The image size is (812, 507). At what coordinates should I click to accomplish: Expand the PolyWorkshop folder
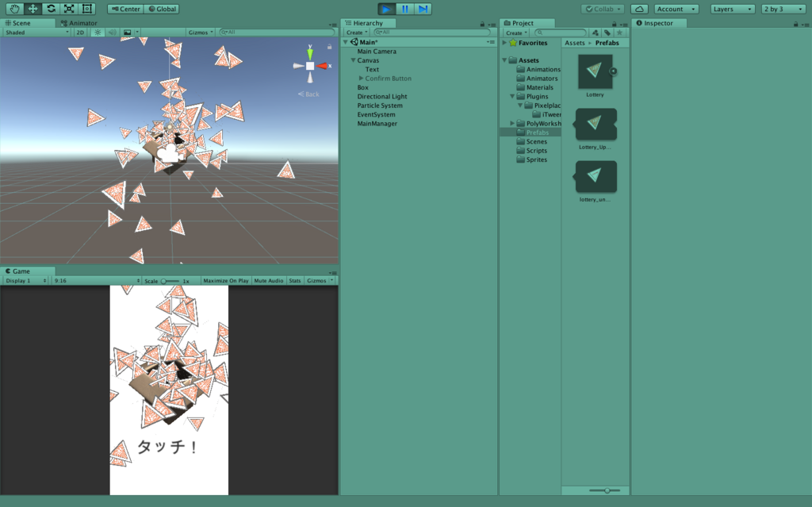tap(512, 124)
